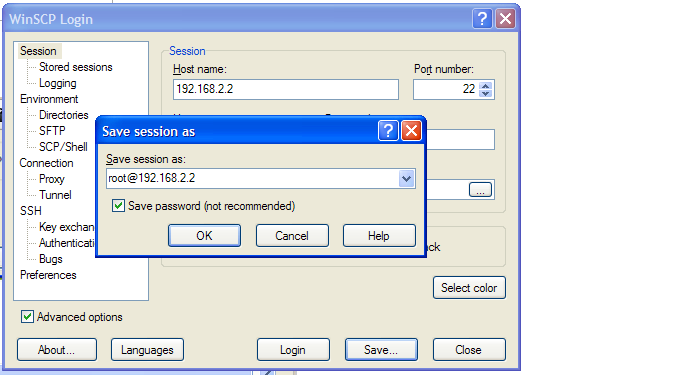Open Directories settings
This screenshot has height=384, width=680.
(64, 115)
